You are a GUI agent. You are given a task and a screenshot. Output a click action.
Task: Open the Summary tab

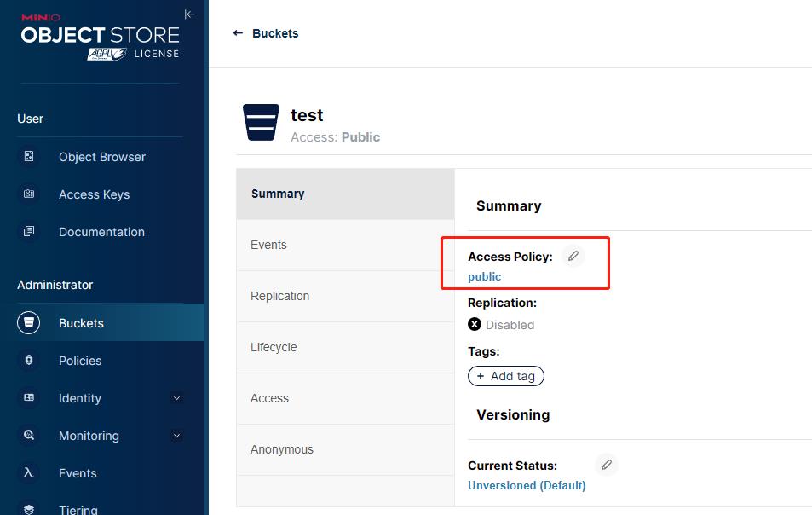[x=345, y=194]
